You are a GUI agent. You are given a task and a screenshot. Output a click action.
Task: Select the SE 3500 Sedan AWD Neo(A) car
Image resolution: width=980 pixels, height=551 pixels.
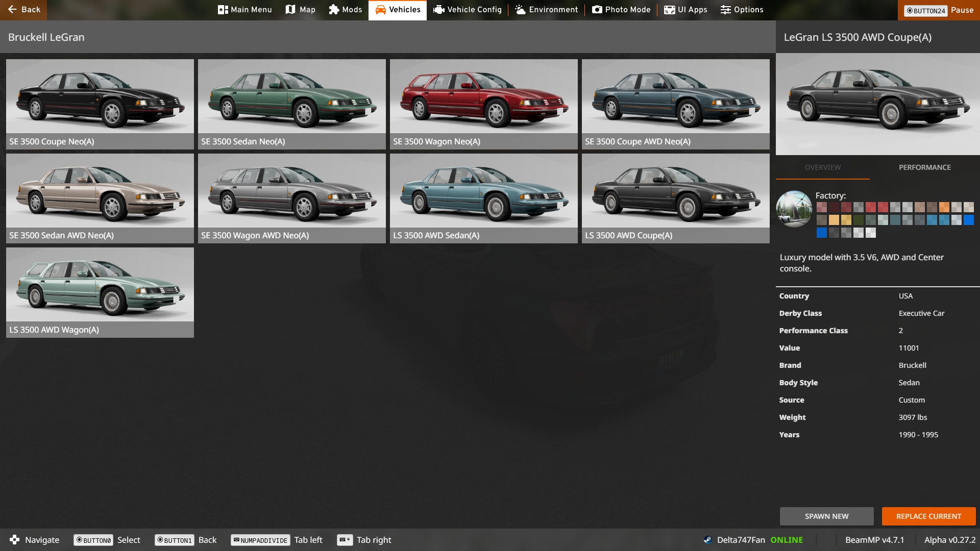[100, 198]
